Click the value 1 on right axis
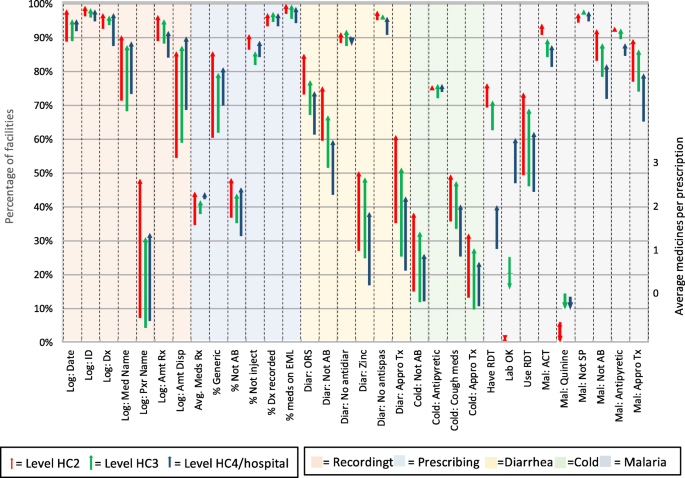The image size is (685, 478). [x=655, y=250]
